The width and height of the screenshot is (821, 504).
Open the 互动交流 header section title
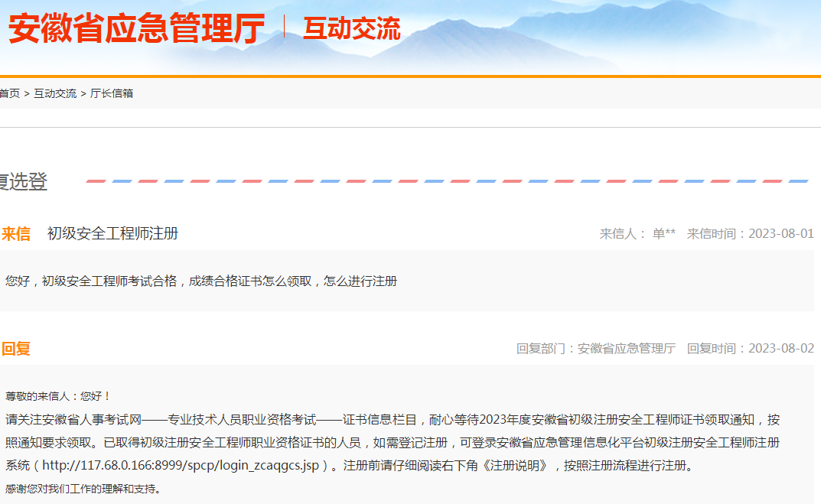click(351, 29)
